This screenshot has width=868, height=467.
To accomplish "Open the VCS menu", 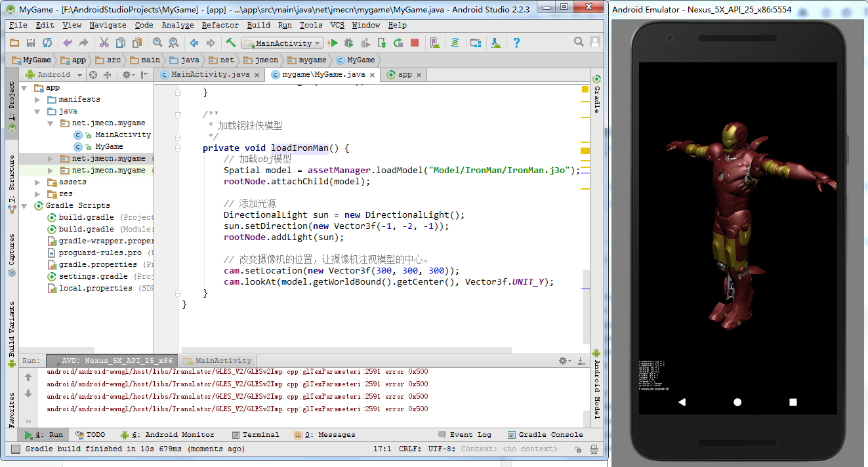I will (337, 25).
